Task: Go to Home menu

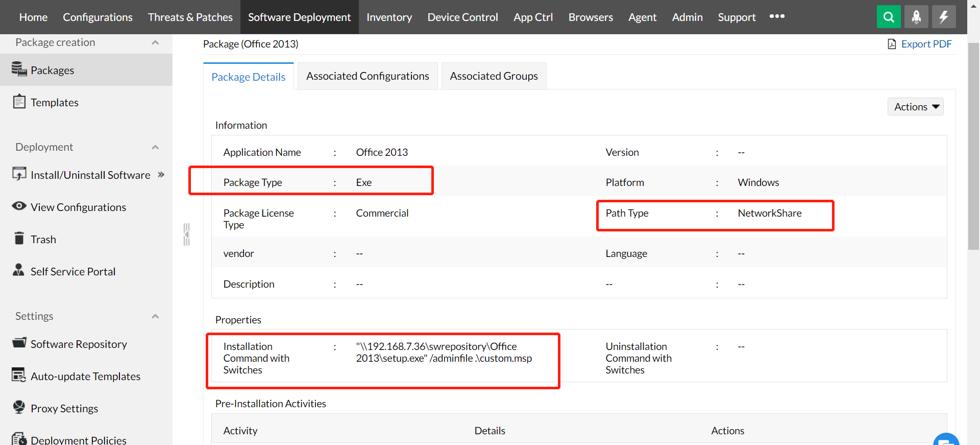Action: [33, 17]
